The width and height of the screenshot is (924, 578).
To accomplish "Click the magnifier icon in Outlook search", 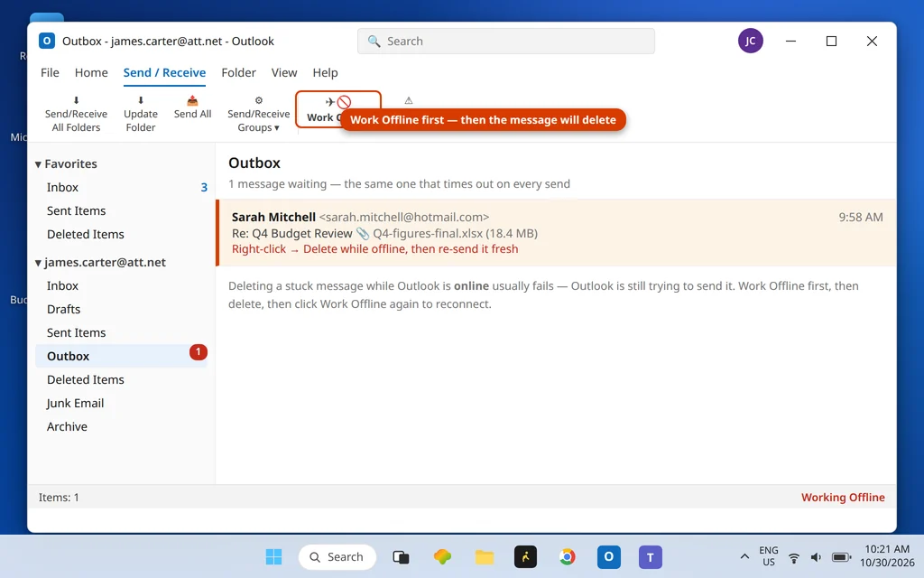I will pyautogui.click(x=374, y=42).
